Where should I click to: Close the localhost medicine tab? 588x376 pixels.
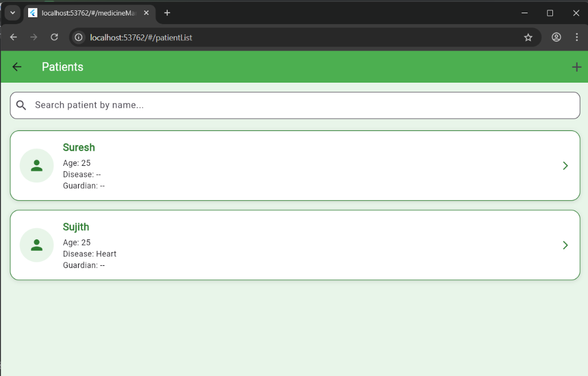click(146, 13)
